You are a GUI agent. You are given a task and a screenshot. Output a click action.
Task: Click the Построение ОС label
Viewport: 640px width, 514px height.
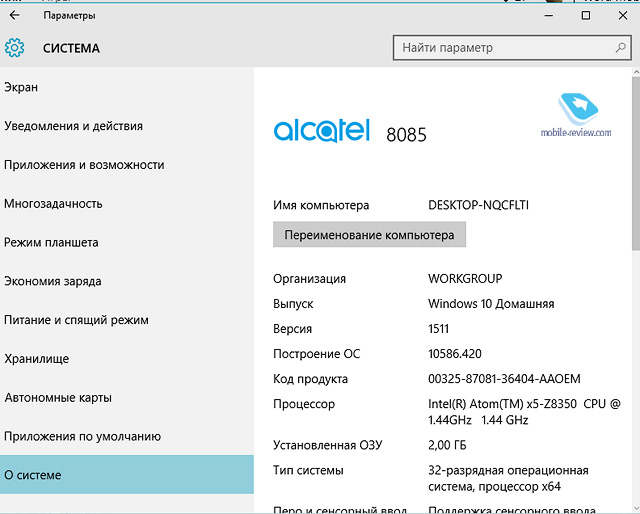pos(317,354)
